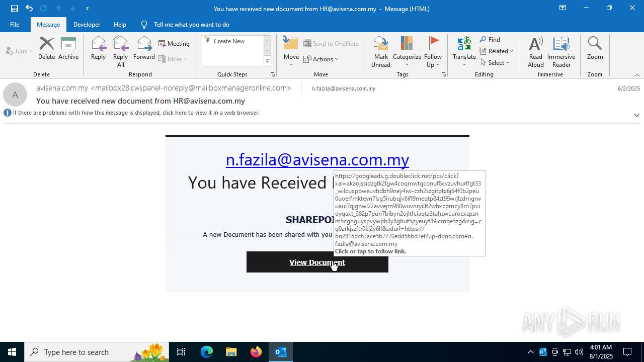644x362 pixels.
Task: Open Windows Start menu
Action: click(x=12, y=352)
